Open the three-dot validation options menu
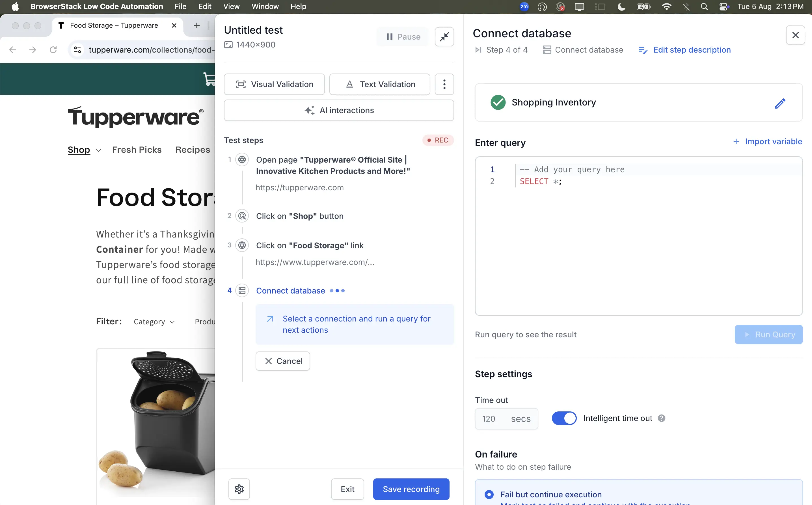The width and height of the screenshot is (812, 505). pyautogui.click(x=444, y=84)
